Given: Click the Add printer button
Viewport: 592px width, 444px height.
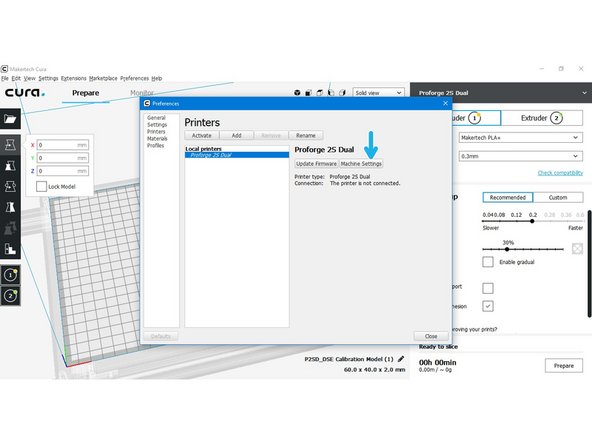Looking at the screenshot, I should click(237, 136).
